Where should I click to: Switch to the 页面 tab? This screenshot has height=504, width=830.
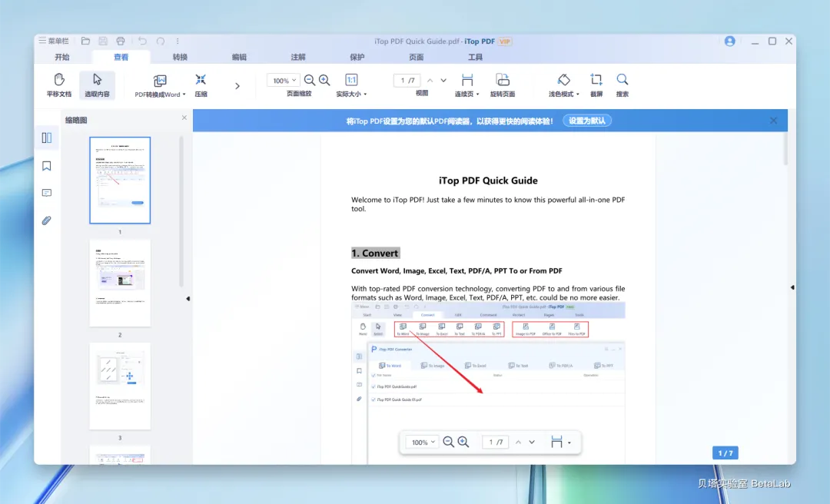coord(416,57)
